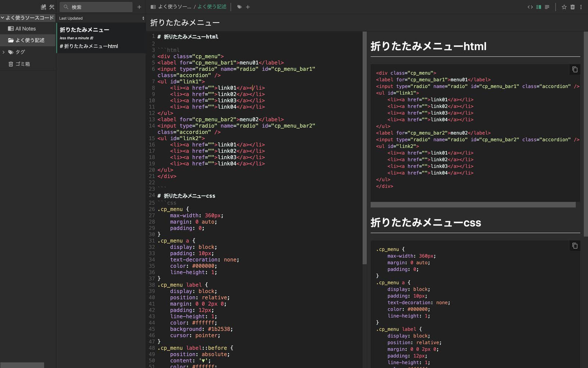
Task: Open the ゴミ箱 trash folder
Action: click(28, 64)
